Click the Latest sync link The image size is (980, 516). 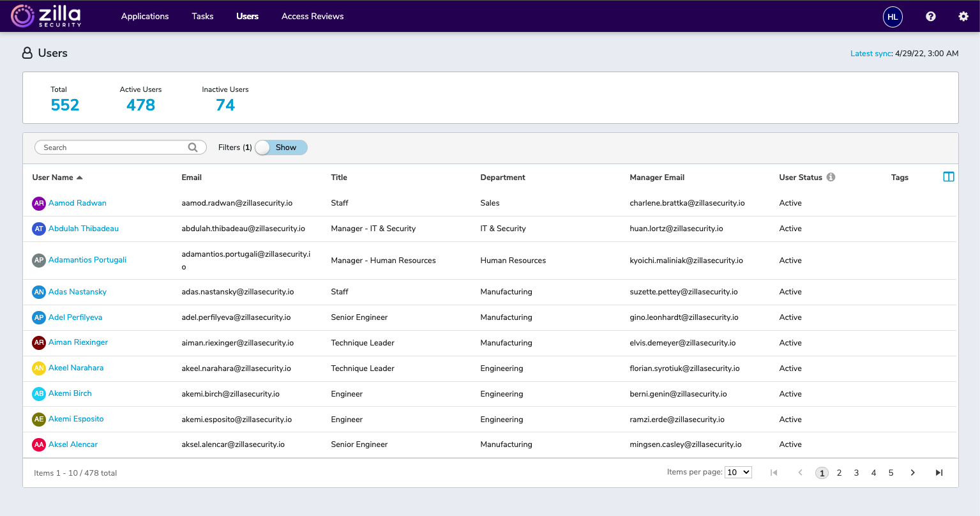click(870, 54)
